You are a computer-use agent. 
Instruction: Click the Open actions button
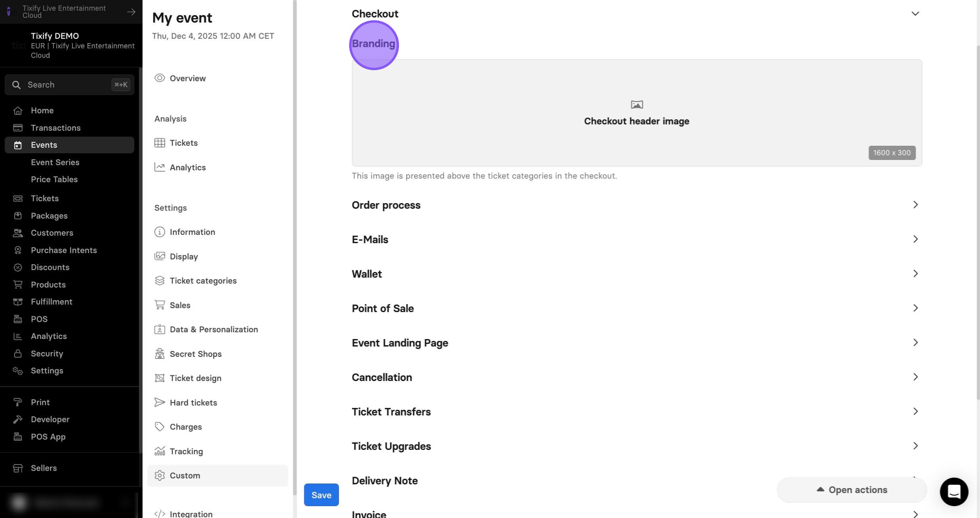coord(852,490)
